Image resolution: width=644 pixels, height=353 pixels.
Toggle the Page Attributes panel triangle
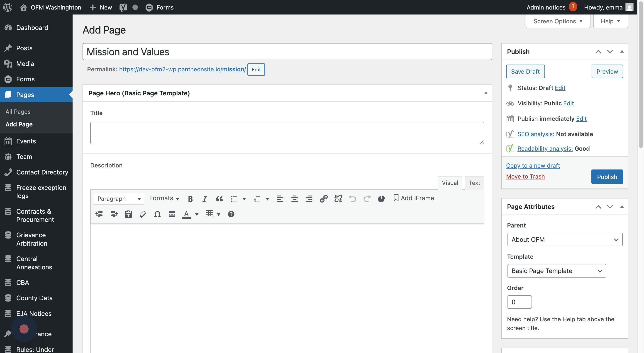coord(622,207)
